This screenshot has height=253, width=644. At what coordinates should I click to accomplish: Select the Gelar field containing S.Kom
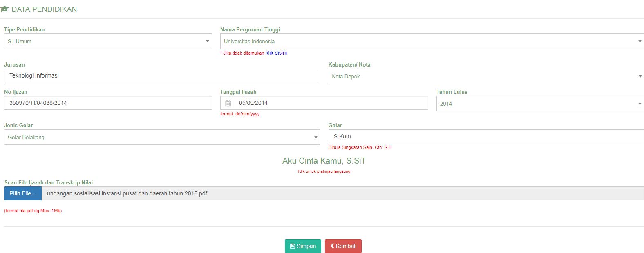click(485, 136)
